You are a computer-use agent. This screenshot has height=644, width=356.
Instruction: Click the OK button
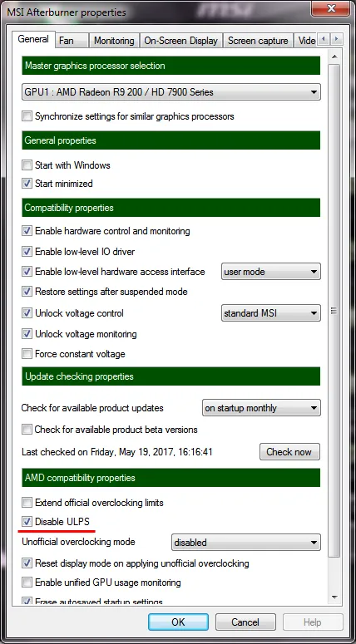tap(178, 622)
